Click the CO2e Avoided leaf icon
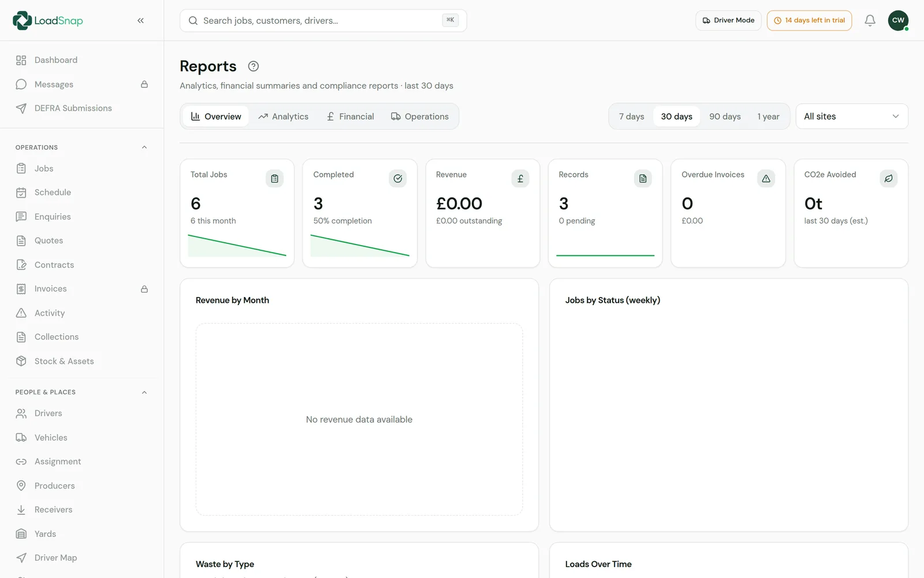This screenshot has width=924, height=578. [888, 179]
